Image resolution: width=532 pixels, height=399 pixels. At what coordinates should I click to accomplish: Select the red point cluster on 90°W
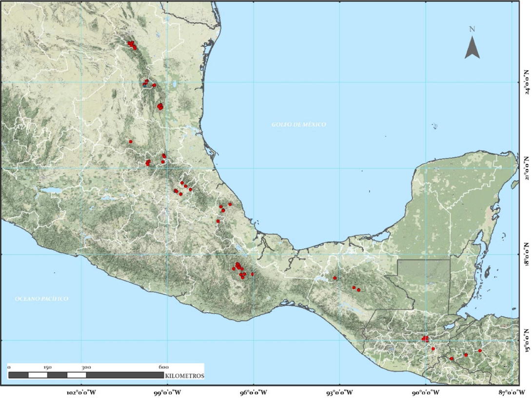click(x=425, y=338)
